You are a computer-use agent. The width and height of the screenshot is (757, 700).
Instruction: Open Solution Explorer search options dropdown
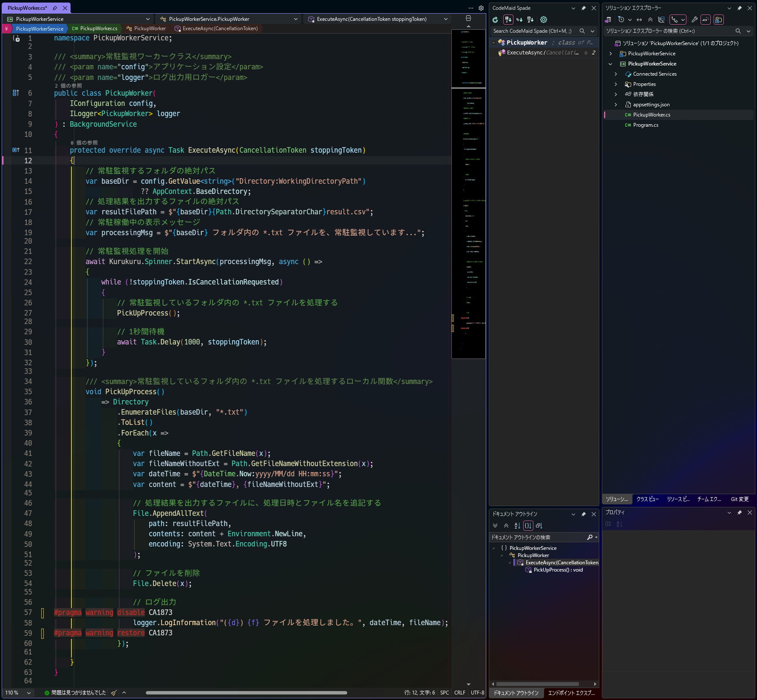[x=748, y=31]
